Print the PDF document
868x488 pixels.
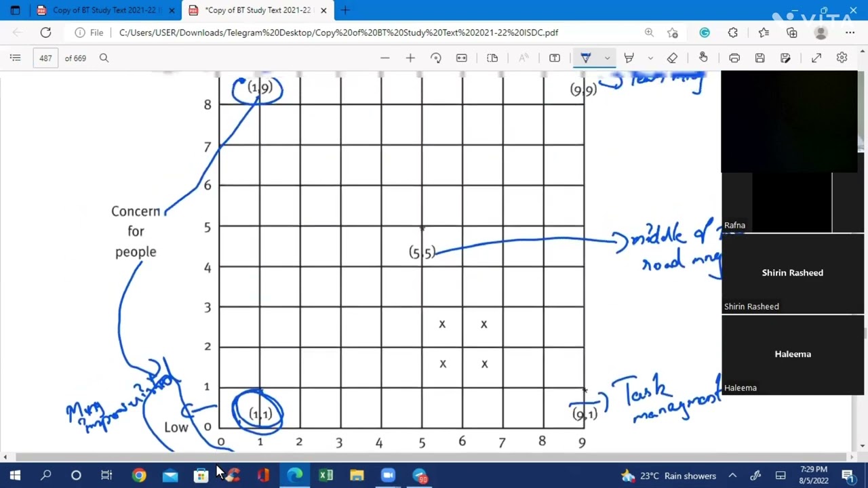pos(734,58)
